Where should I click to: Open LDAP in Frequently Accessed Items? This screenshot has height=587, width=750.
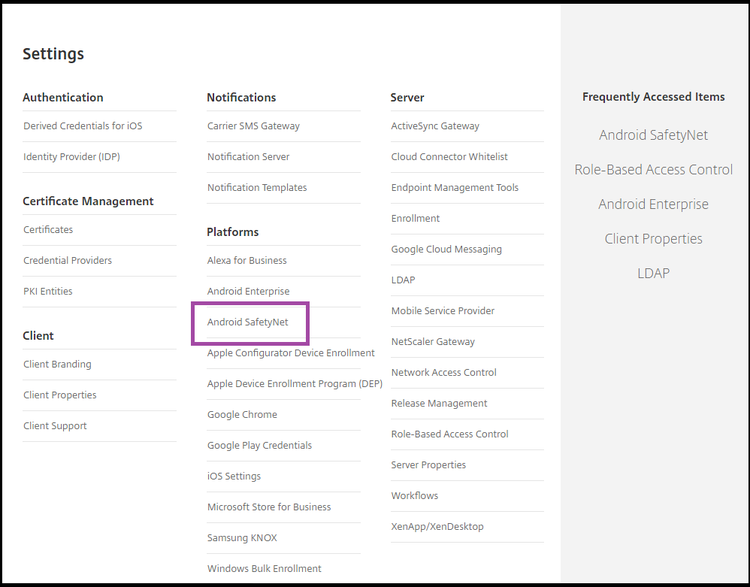click(x=653, y=273)
